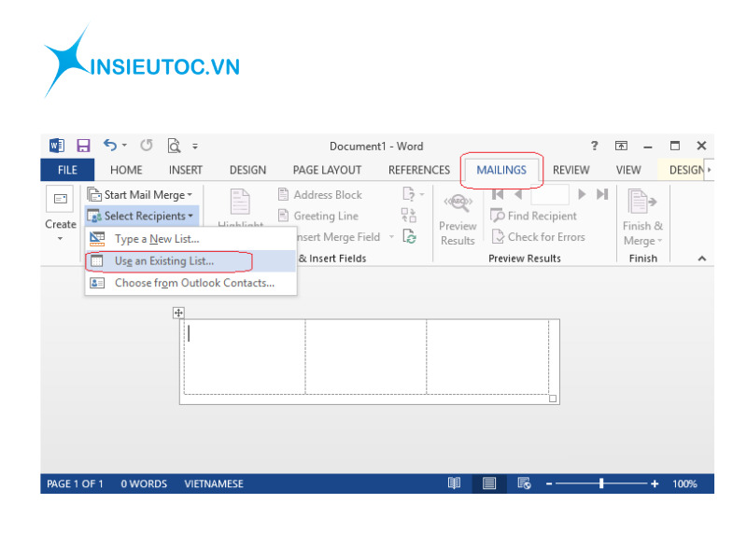Choose Use an Existing List menu item
This screenshot has width=747, height=560.
pyautogui.click(x=164, y=261)
